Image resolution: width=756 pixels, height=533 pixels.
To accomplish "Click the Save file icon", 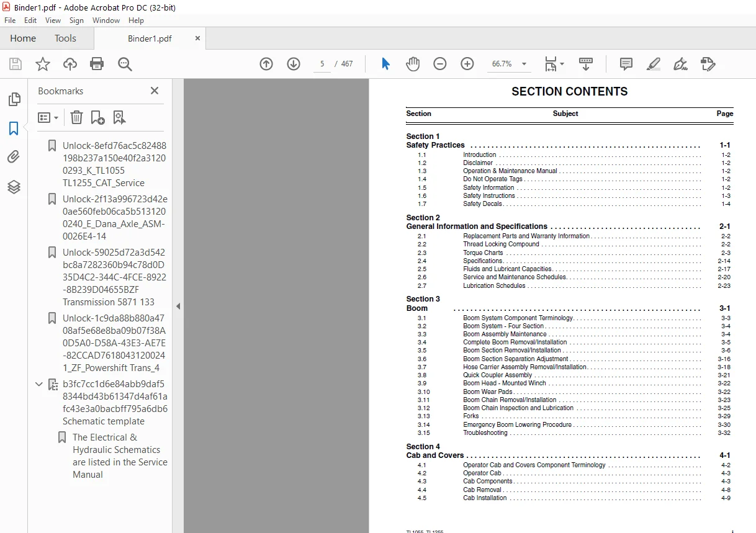I will click(16, 64).
